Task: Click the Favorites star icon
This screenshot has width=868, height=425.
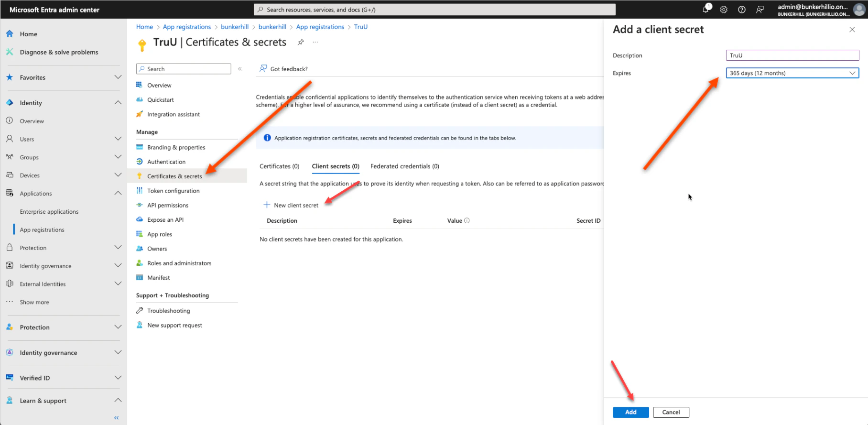Action: point(10,77)
